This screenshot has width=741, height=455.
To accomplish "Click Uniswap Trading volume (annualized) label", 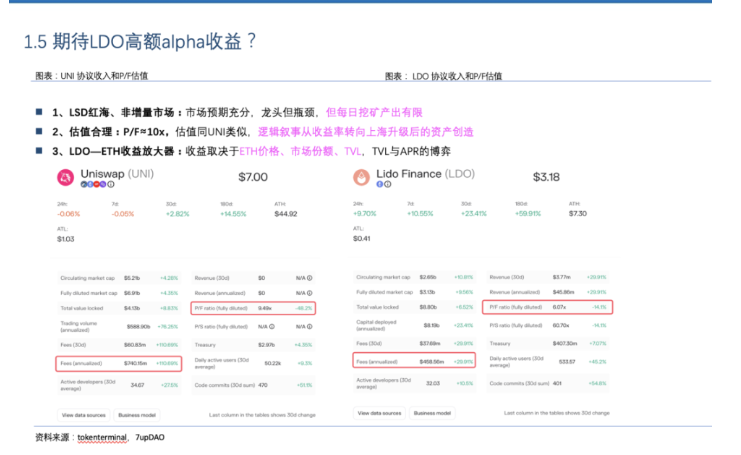I will point(79,326).
